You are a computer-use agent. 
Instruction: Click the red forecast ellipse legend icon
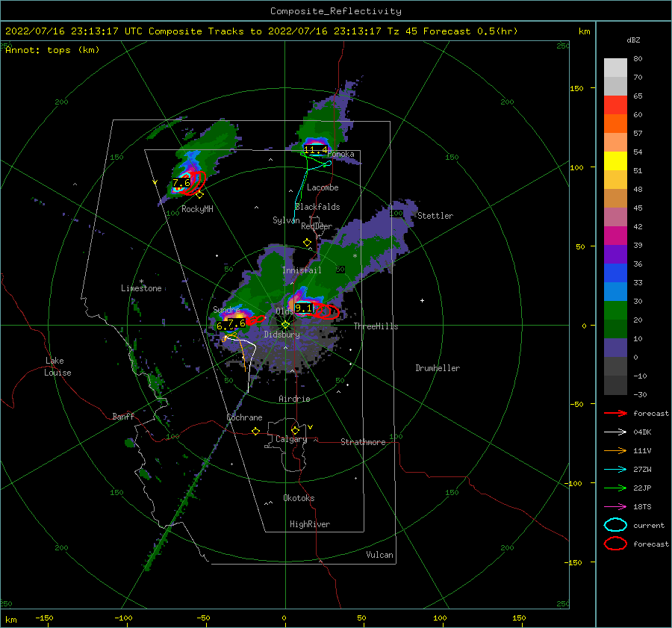click(x=615, y=544)
